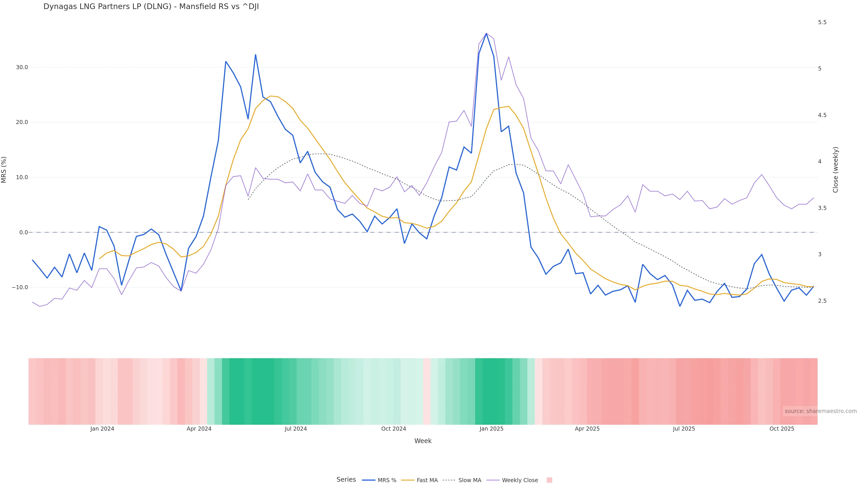Click the Close (weekly) right axis title
This screenshot has height=488, width=868.
coord(836,170)
